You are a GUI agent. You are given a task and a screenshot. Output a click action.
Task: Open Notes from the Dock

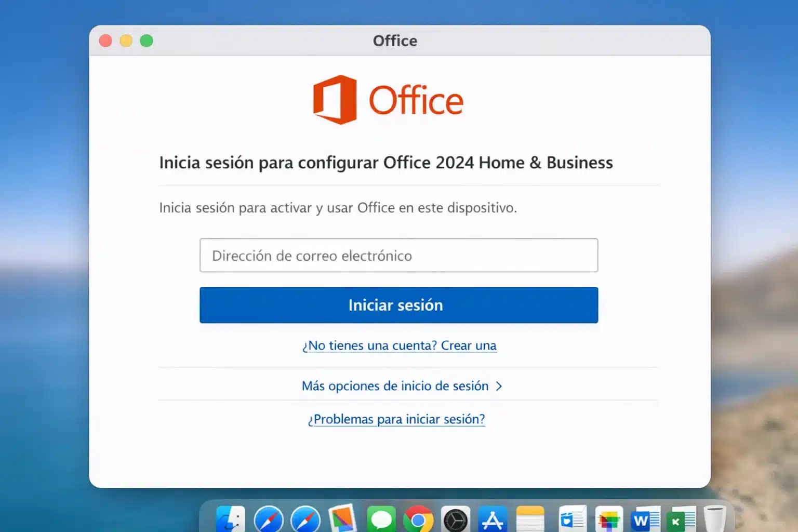(x=530, y=520)
